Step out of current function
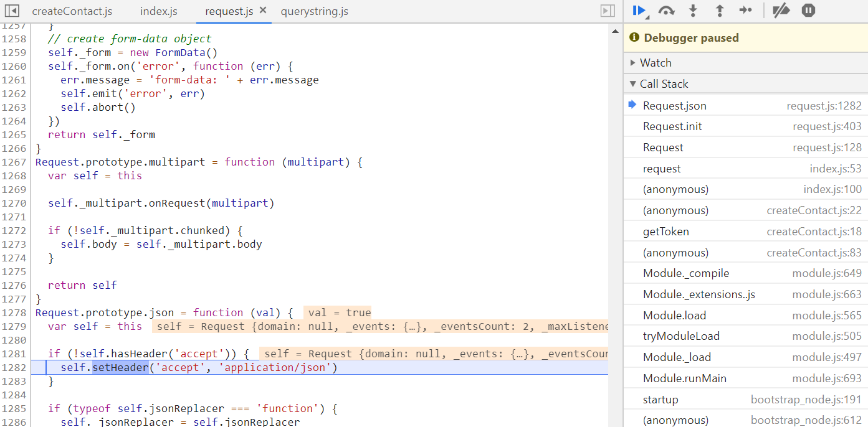The height and width of the screenshot is (427, 868). tap(720, 11)
